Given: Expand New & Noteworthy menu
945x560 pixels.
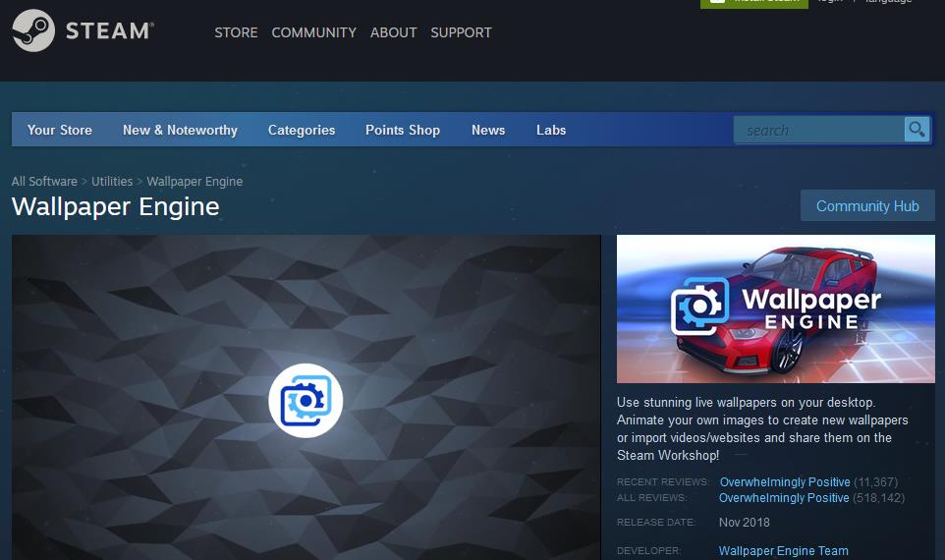Looking at the screenshot, I should (180, 130).
